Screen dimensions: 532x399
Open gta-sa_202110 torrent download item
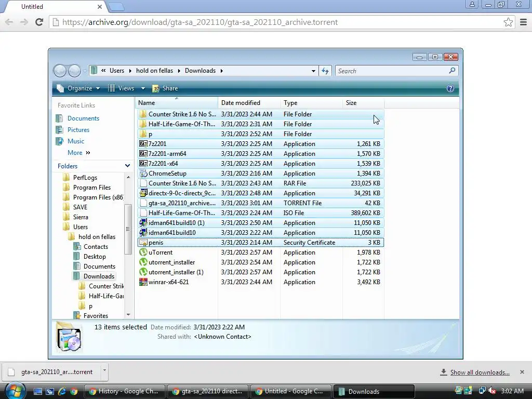(51, 372)
